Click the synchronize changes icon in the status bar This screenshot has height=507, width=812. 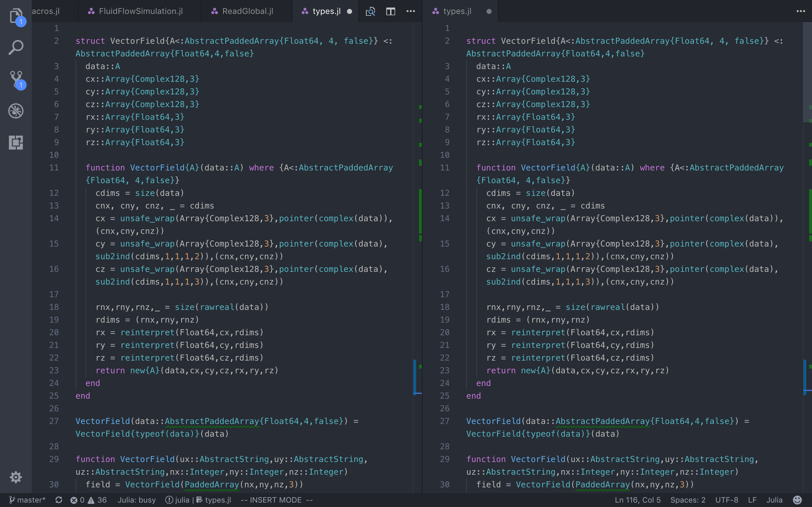pyautogui.click(x=59, y=500)
